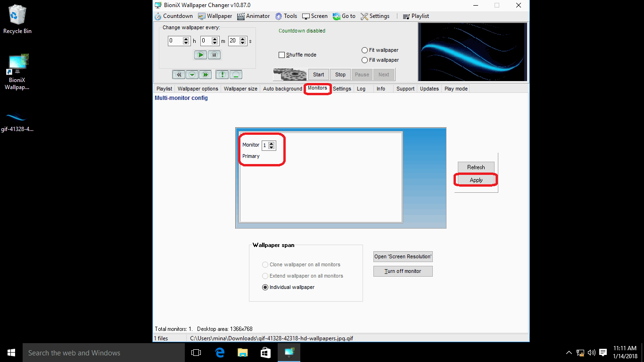Viewport: 644px width, 362px height.
Task: Click the Turn off monitor button
Action: (x=403, y=271)
